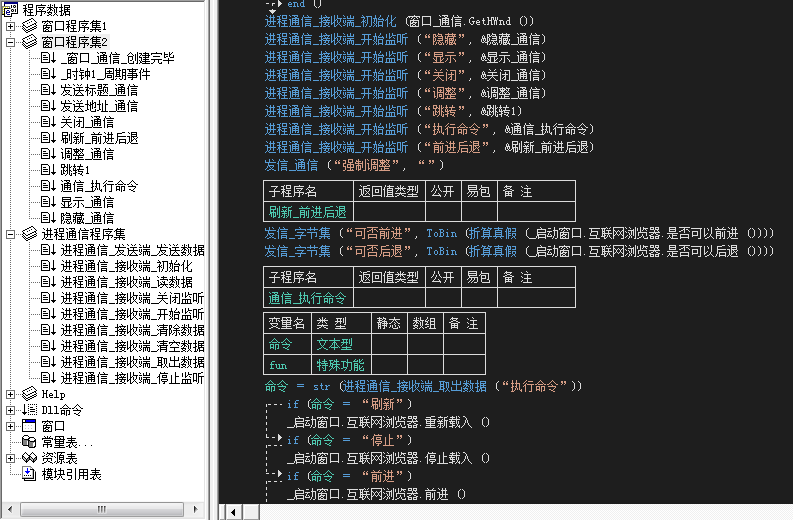793x520 pixels.
Task: Click the subroutine icon beside 显示_通信
Action: (48, 202)
